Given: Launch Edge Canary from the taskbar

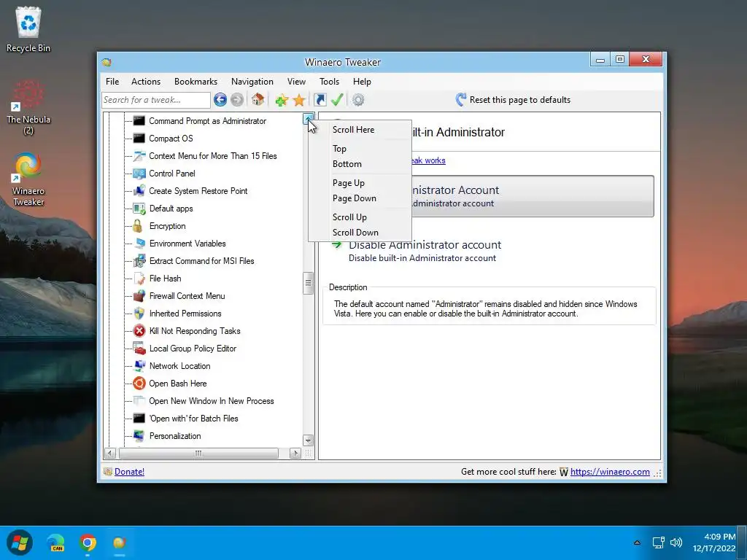Looking at the screenshot, I should (55, 542).
